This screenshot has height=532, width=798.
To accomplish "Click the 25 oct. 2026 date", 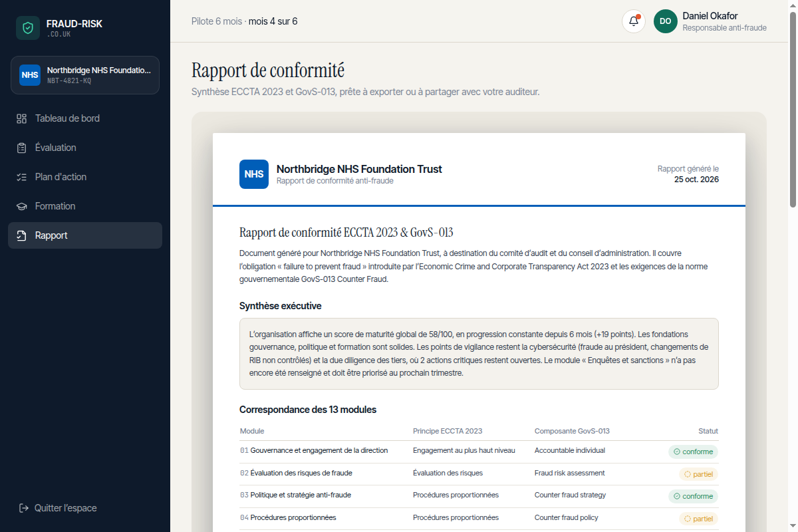I will pos(696,180).
